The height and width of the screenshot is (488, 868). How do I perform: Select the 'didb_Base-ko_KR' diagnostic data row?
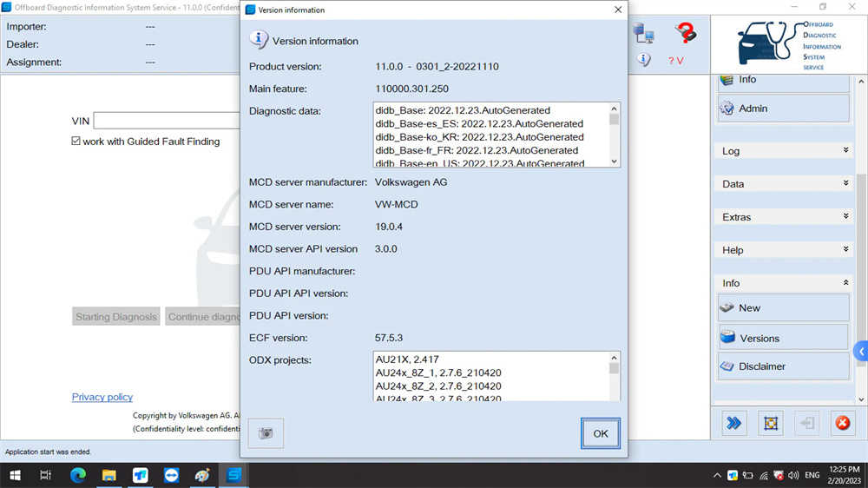479,137
